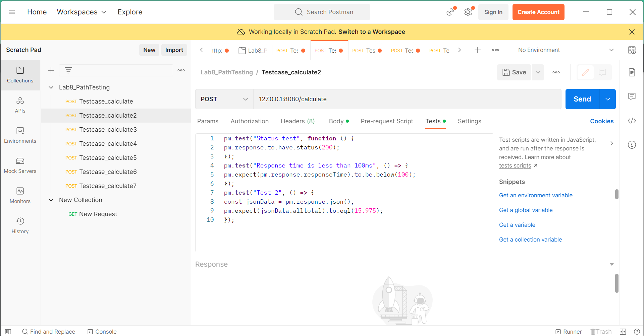The image size is (644, 336).
Task: Click the plus icon to create new collection
Action: [x=51, y=70]
